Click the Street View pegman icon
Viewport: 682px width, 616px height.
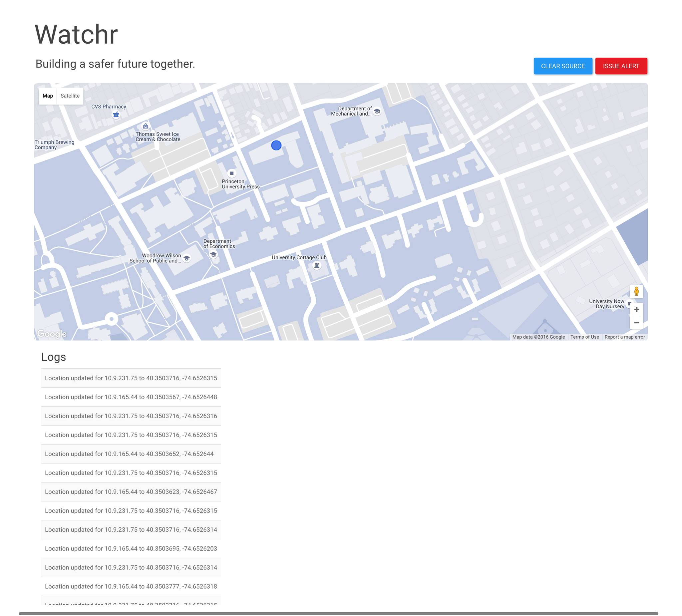[636, 291]
